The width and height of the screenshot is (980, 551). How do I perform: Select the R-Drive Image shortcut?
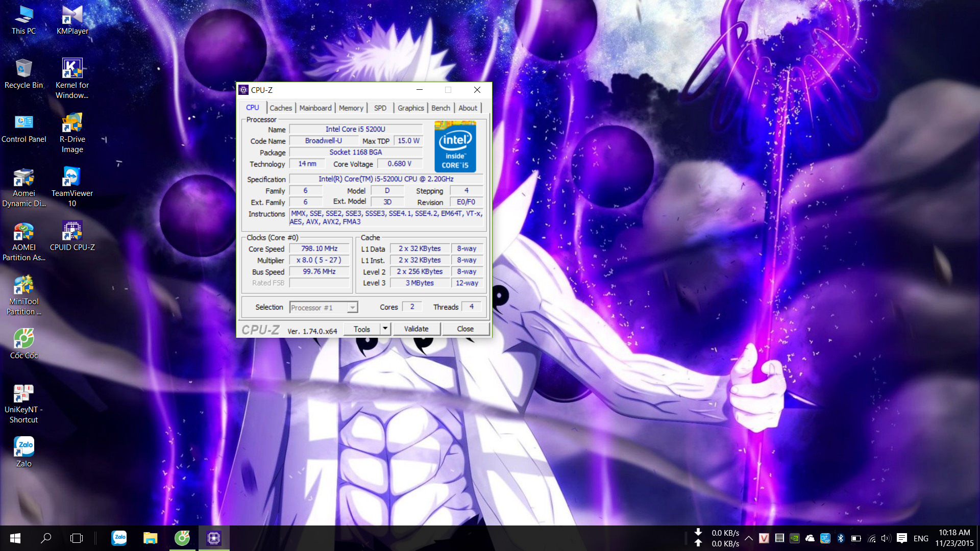coord(72,134)
